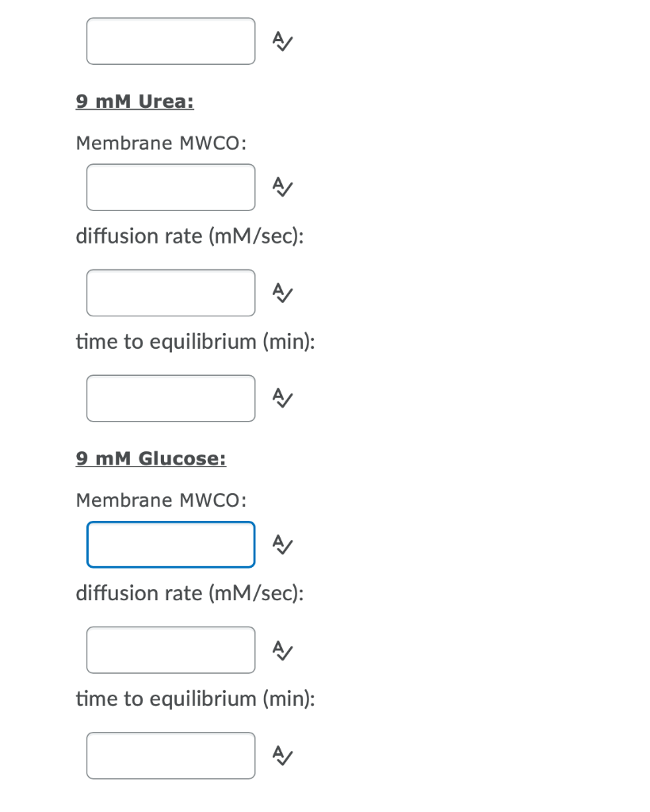Screen dimensions: 650x812
Task: Click 'time to equilibrium (min):' label in Glucose section
Action: [194, 699]
